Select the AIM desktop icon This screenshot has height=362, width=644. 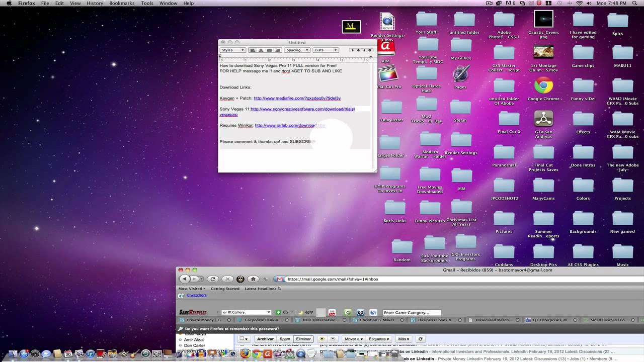coord(386,48)
